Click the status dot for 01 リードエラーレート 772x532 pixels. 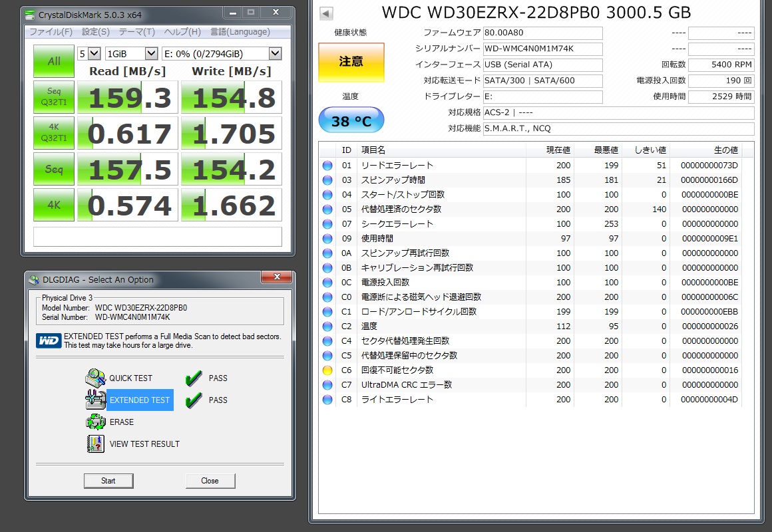pos(327,166)
